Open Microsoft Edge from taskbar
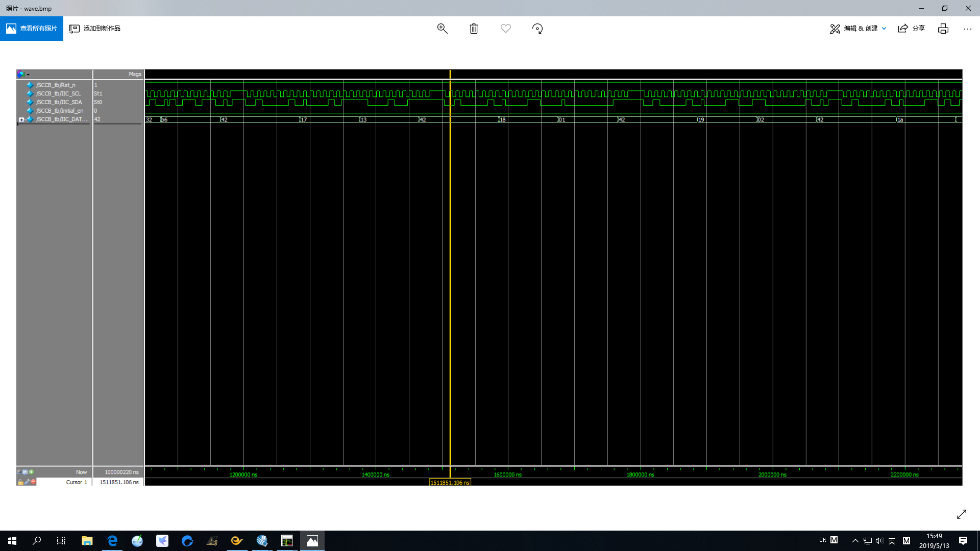 coord(112,541)
